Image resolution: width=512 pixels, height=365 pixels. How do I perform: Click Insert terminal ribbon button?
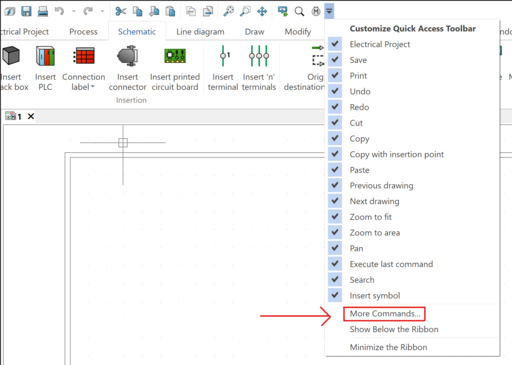[223, 68]
